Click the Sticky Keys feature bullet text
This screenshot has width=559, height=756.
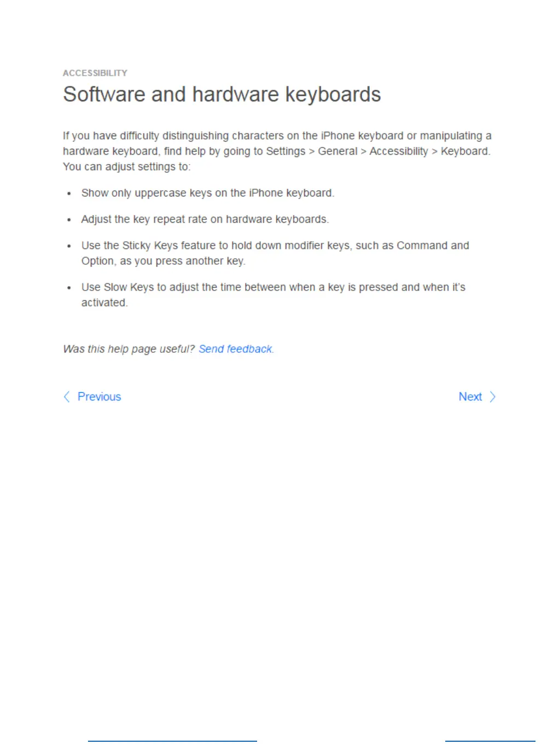275,253
